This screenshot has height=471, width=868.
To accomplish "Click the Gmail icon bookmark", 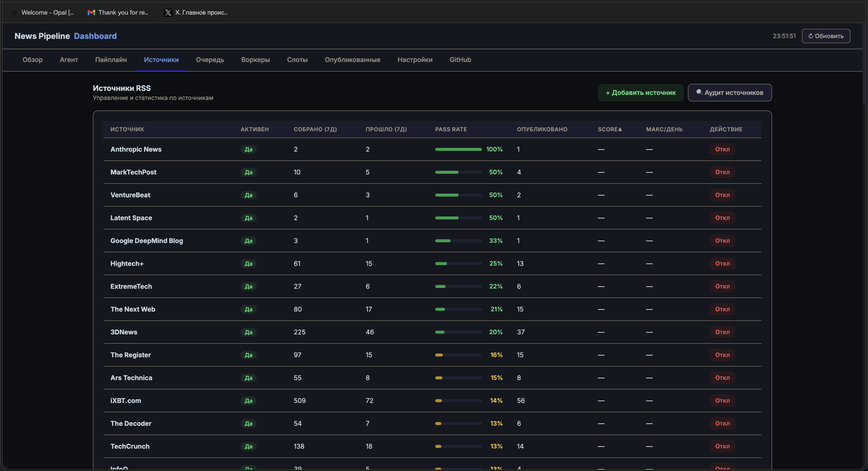I will [x=91, y=13].
